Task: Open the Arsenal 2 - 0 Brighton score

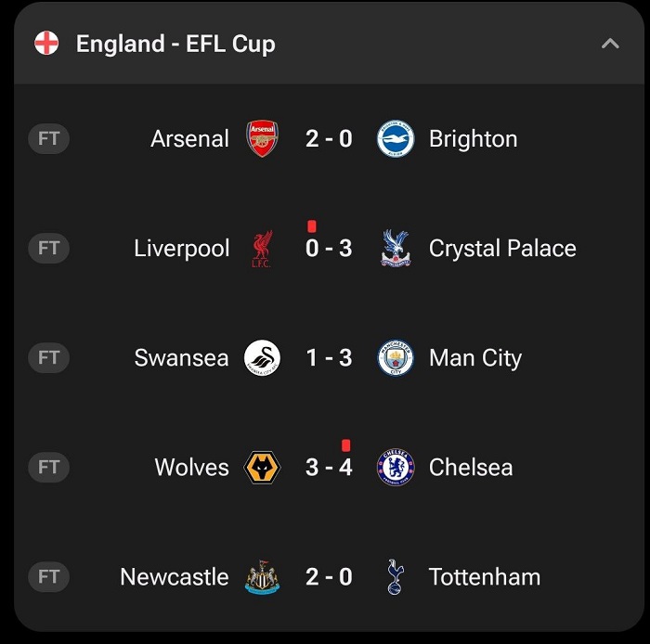Action: tap(329, 139)
